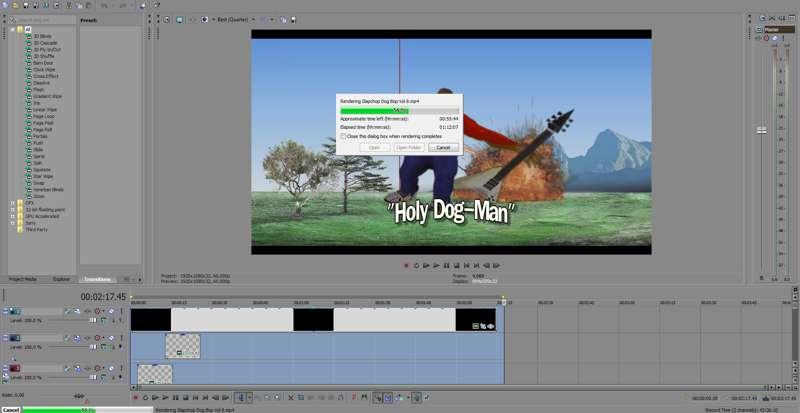Mute video track 1
The width and height of the screenshot is (800, 413).
[111, 310]
